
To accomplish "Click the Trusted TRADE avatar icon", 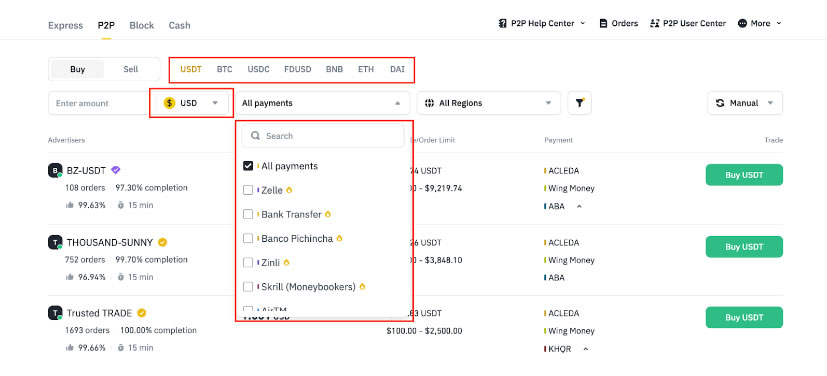I will (x=55, y=313).
